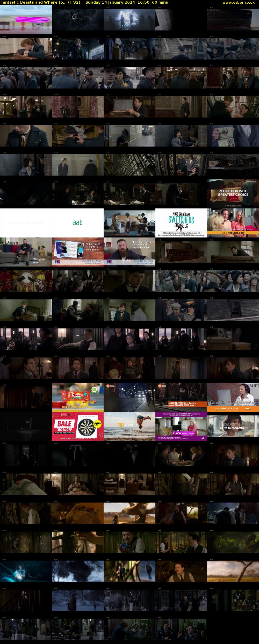Open the 'Mike Lewis' sofa advert thumbnail

26,252
